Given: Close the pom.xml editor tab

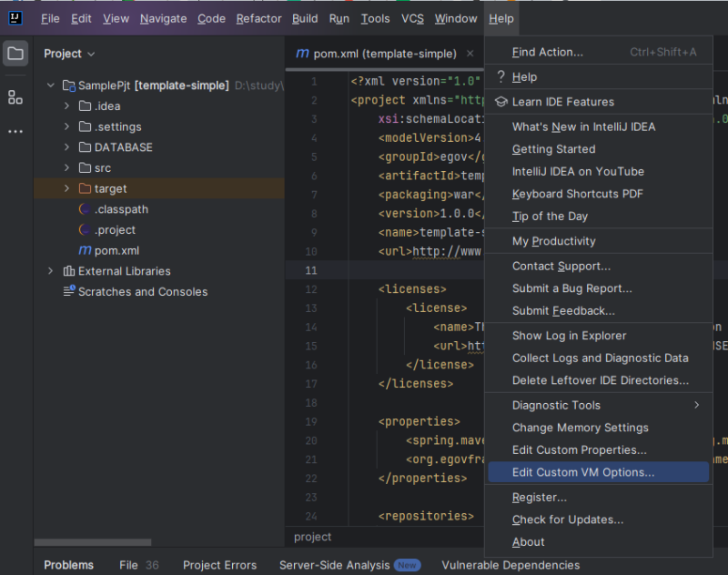Looking at the screenshot, I should (470, 54).
